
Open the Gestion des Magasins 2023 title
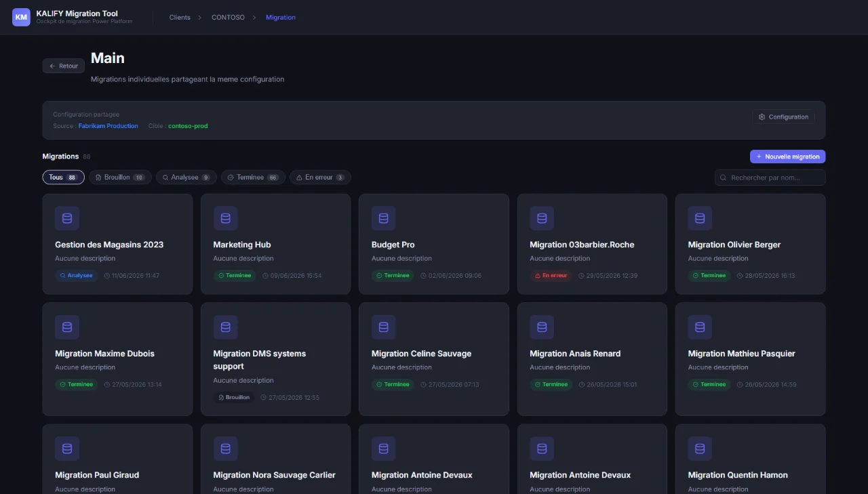tap(109, 245)
